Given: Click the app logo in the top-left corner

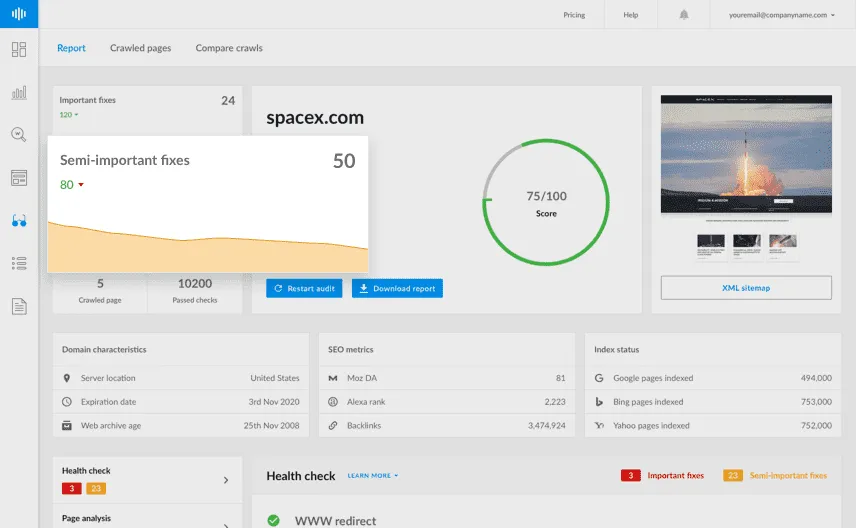Looking at the screenshot, I should click(19, 14).
